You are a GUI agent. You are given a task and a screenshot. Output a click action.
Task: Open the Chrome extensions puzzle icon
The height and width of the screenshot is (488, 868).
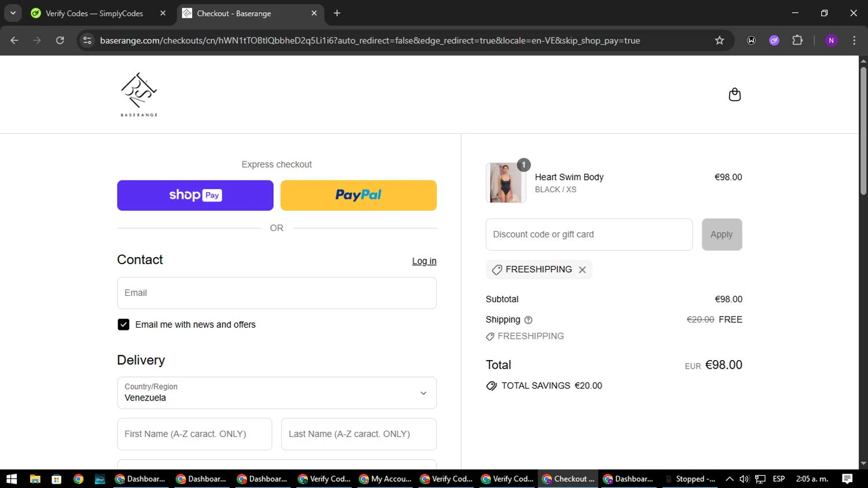pyautogui.click(x=797, y=41)
